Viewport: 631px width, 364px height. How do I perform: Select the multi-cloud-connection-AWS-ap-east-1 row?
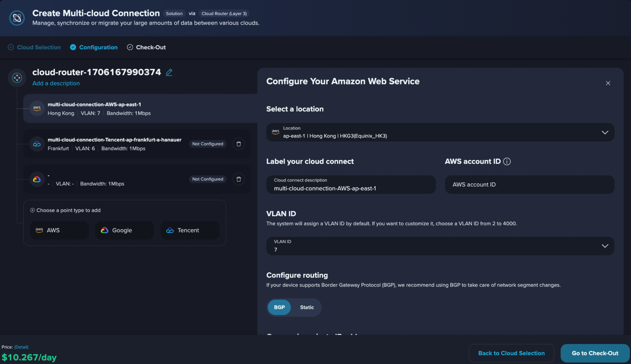pos(140,108)
